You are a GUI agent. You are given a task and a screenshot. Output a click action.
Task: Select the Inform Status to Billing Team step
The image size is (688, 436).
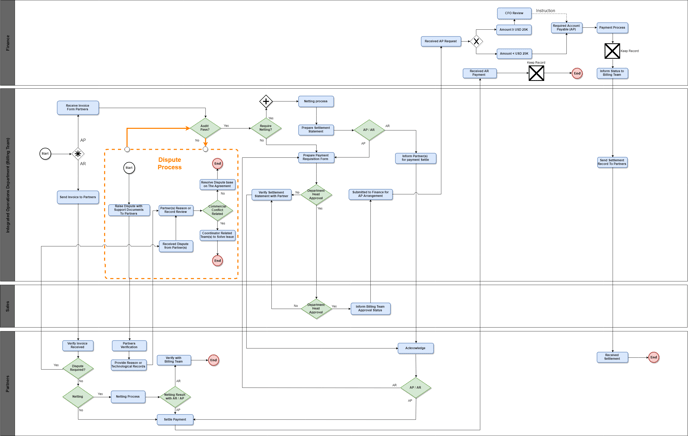click(x=612, y=73)
